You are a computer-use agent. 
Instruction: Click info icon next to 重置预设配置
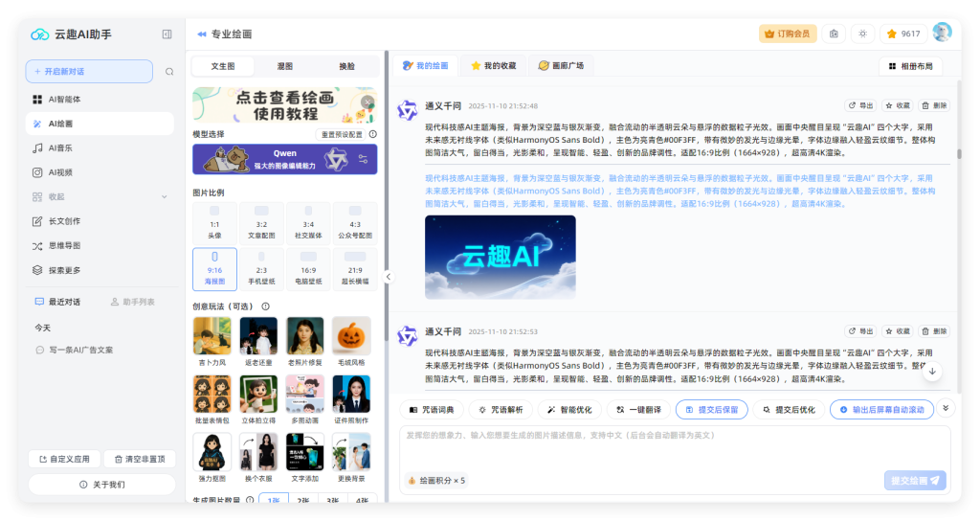[372, 135]
